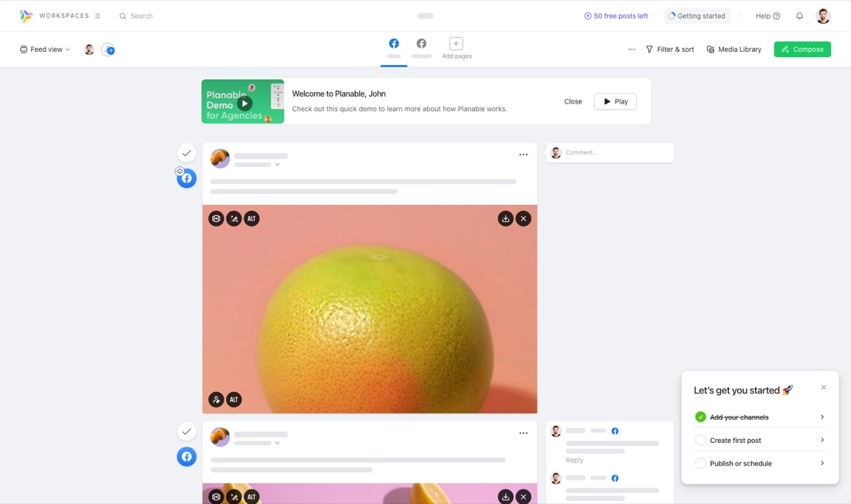This screenshot has width=851, height=504.
Task: Approve the second post with checkmark
Action: (x=186, y=431)
